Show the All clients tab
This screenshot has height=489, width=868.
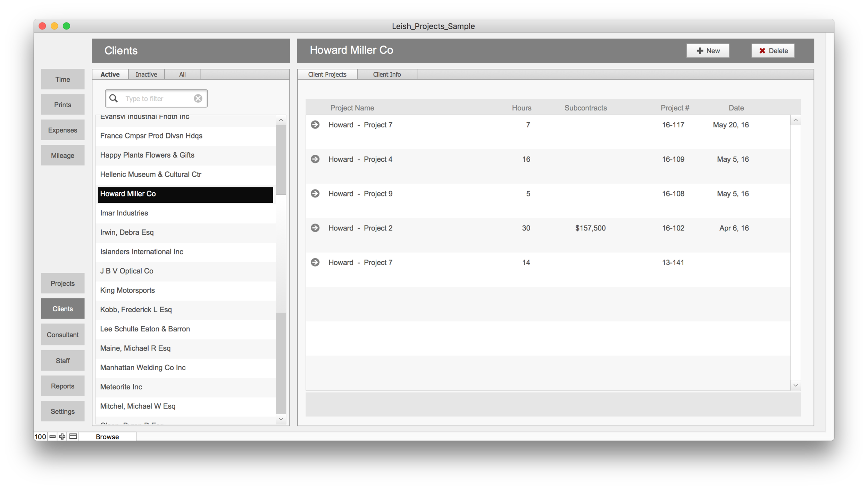click(x=182, y=74)
